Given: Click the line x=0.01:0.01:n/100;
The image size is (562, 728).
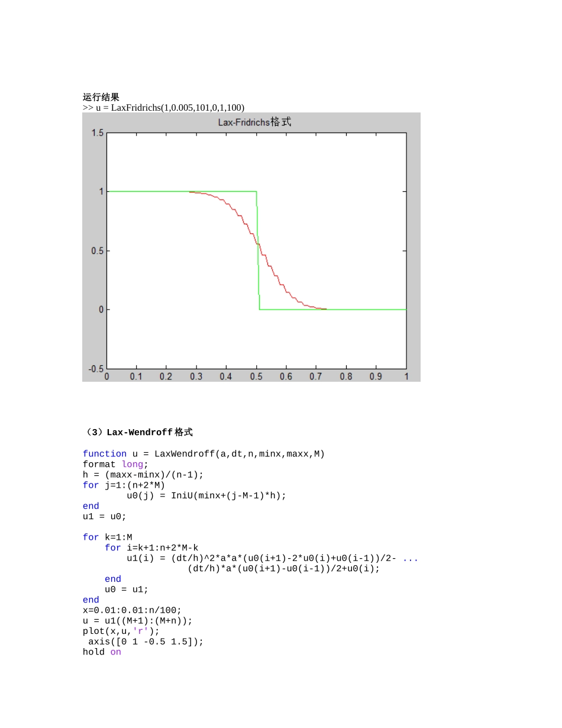Looking at the screenshot, I should click(x=132, y=611).
